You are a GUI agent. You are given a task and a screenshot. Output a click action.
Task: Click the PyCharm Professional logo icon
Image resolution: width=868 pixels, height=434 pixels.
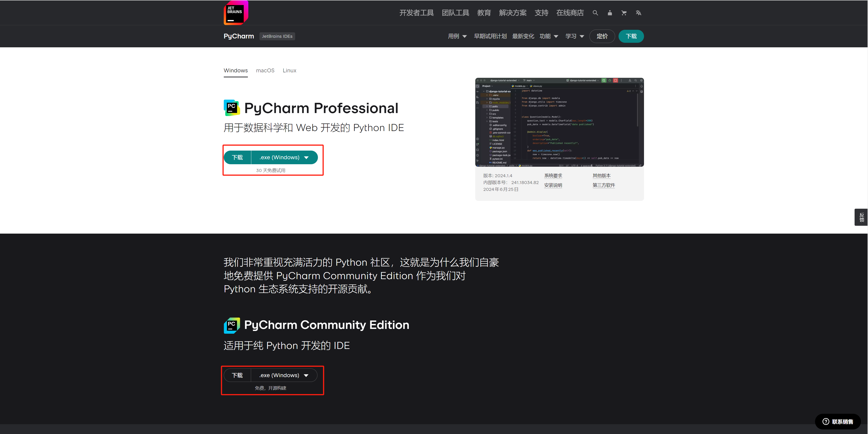tap(232, 108)
